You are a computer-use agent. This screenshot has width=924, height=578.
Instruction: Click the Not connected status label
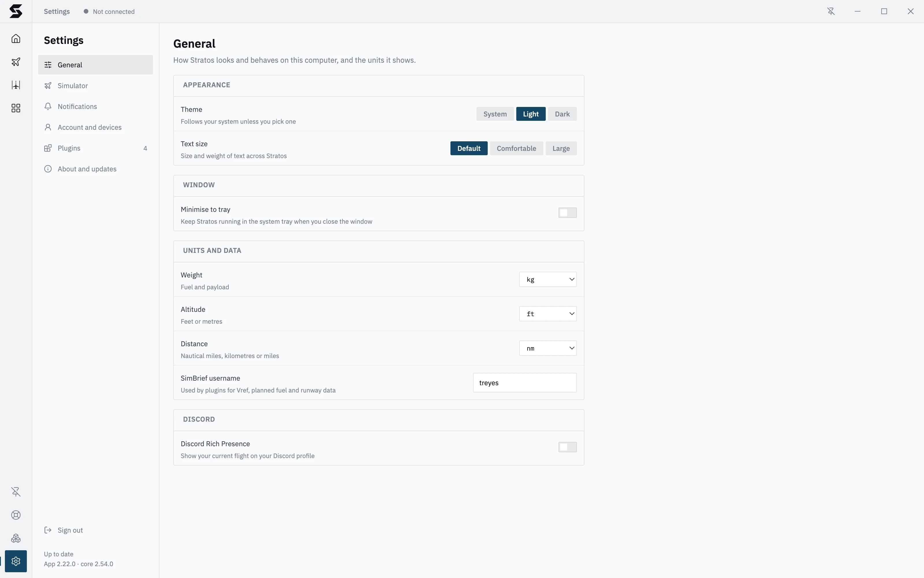tap(114, 12)
